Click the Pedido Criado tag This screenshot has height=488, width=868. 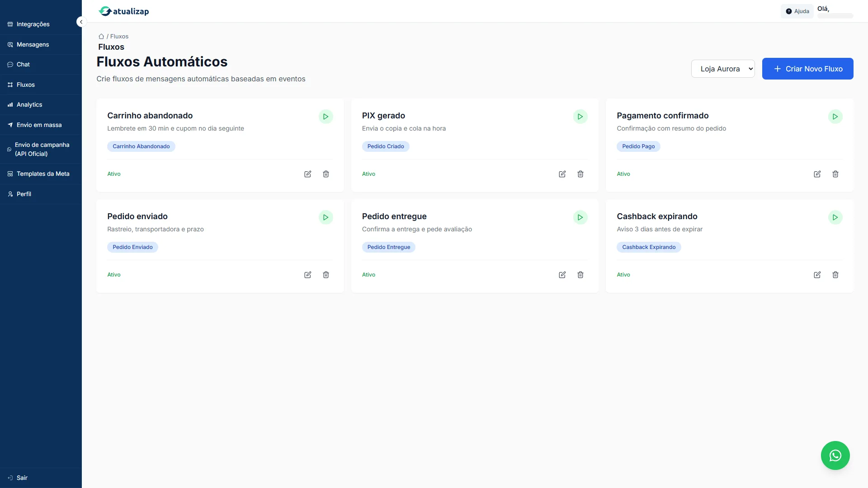[x=386, y=146]
